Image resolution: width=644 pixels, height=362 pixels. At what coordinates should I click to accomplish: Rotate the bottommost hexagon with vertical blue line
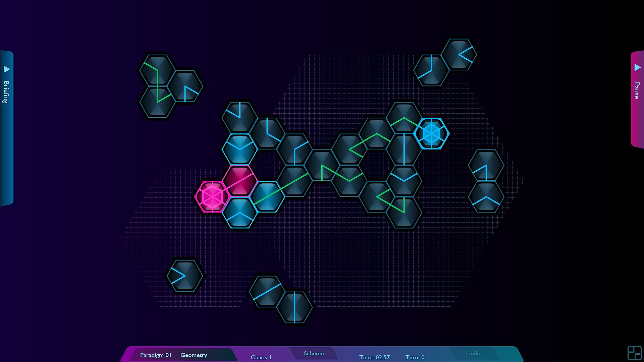coord(294,307)
